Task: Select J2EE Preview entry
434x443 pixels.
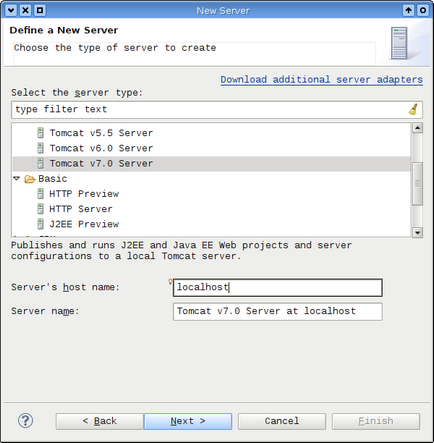Action: (84, 224)
